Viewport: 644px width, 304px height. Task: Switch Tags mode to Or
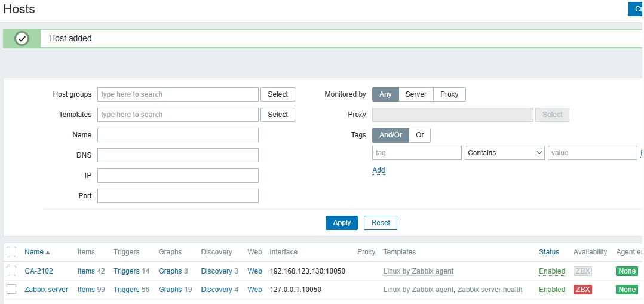pos(419,135)
